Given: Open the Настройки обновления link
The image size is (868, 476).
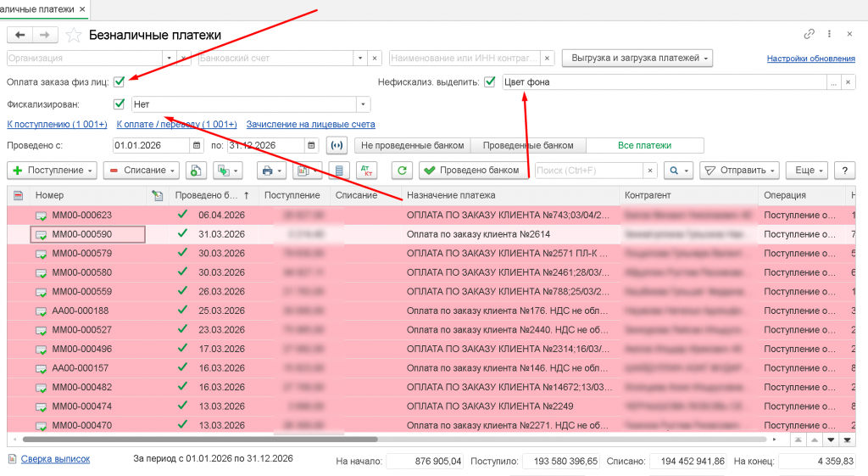Looking at the screenshot, I should [x=810, y=59].
